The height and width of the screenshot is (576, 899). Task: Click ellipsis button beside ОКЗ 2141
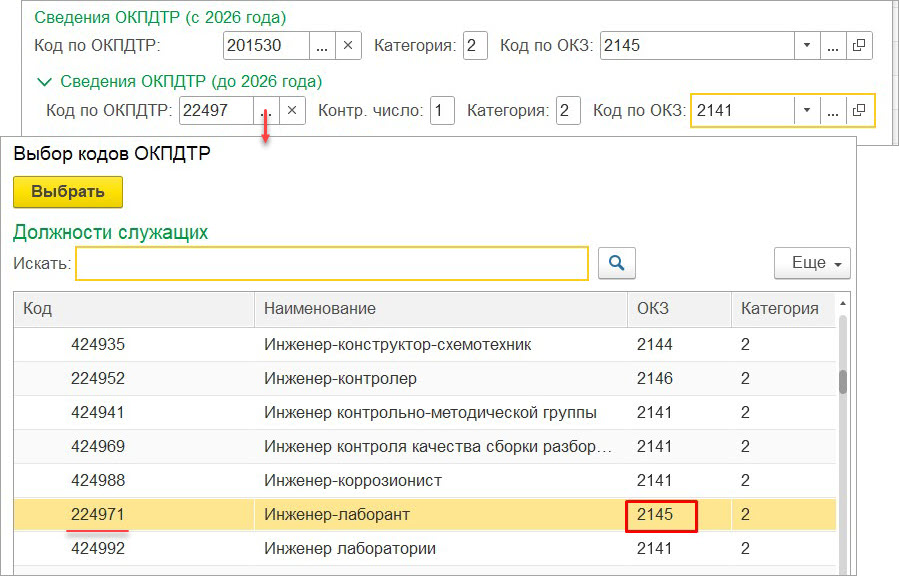(x=832, y=111)
